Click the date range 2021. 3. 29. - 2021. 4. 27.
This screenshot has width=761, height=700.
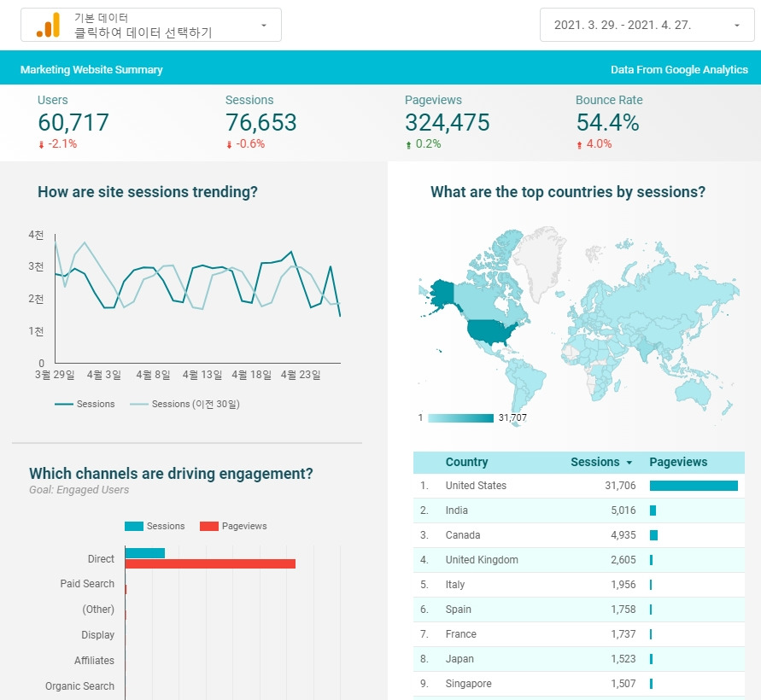click(x=623, y=25)
